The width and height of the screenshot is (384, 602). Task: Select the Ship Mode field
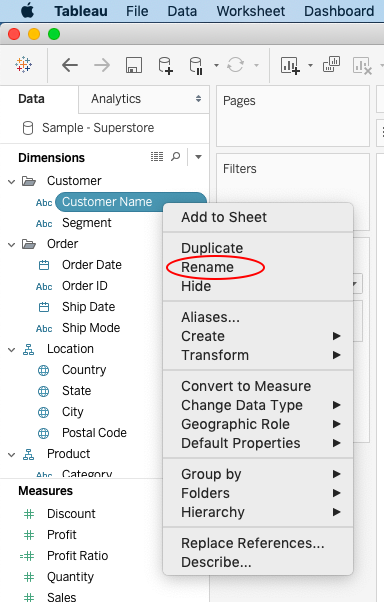click(91, 328)
